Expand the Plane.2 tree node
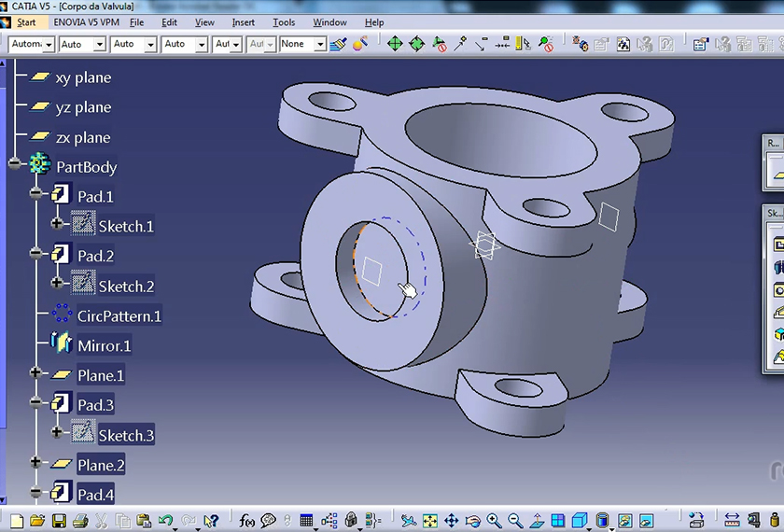This screenshot has width=784, height=532. point(36,462)
